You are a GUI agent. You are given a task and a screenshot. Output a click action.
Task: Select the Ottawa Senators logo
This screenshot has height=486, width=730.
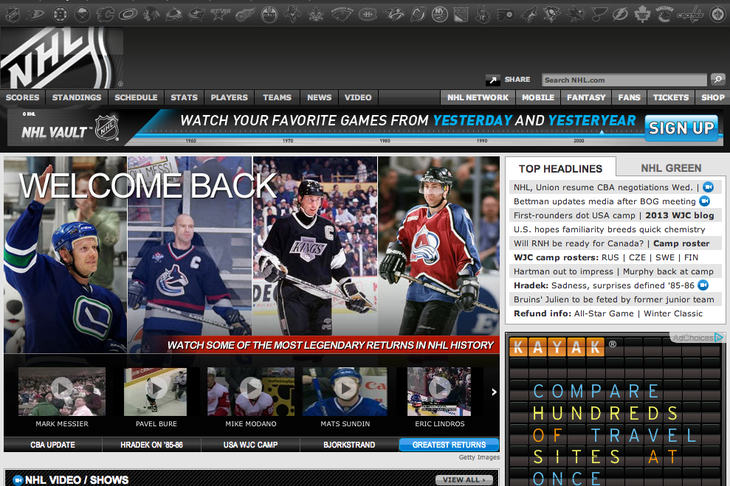point(483,14)
